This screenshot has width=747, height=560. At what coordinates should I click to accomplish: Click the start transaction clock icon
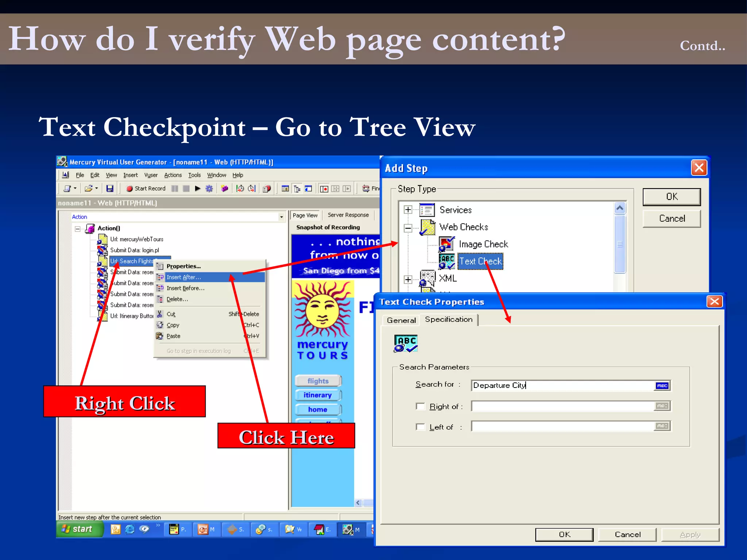pyautogui.click(x=240, y=188)
